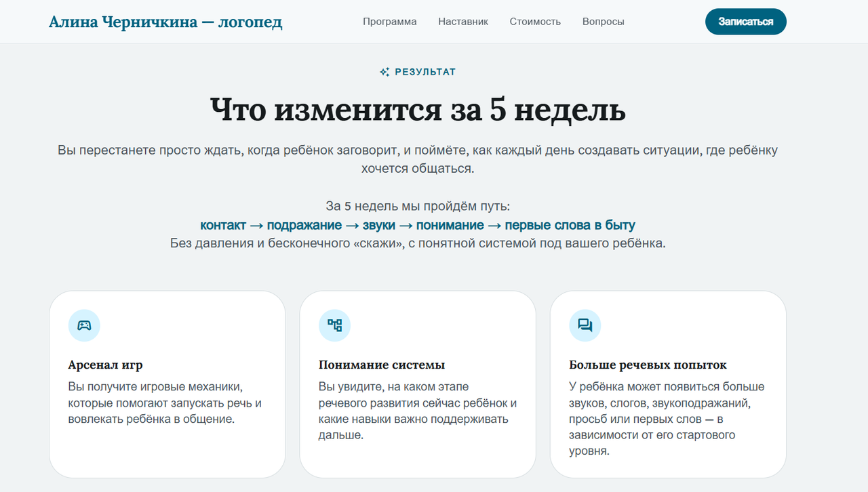
Task: Click the контакт → подражание → звуки path line
Action: pos(418,226)
